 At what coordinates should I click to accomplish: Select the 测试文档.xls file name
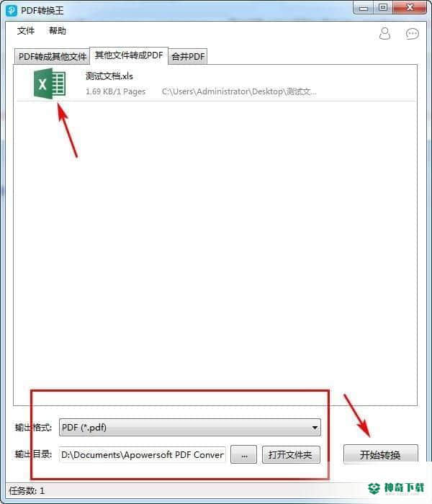[109, 76]
